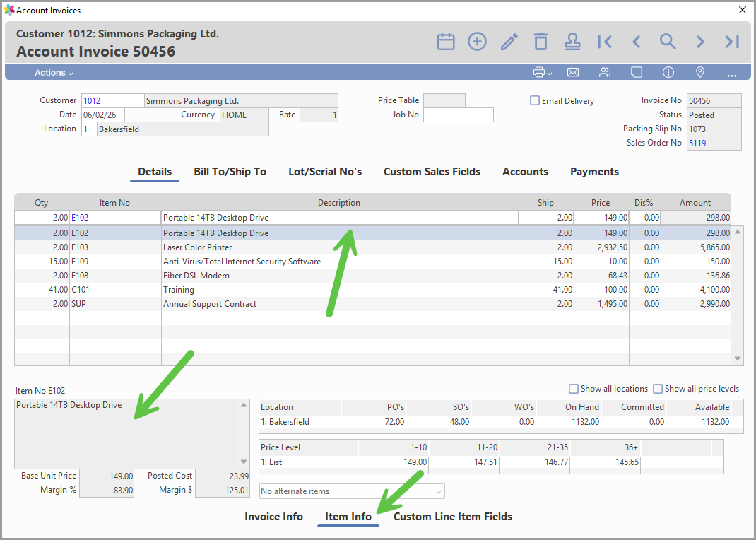756x540 pixels.
Task: Click the delete trash can icon
Action: 541,42
